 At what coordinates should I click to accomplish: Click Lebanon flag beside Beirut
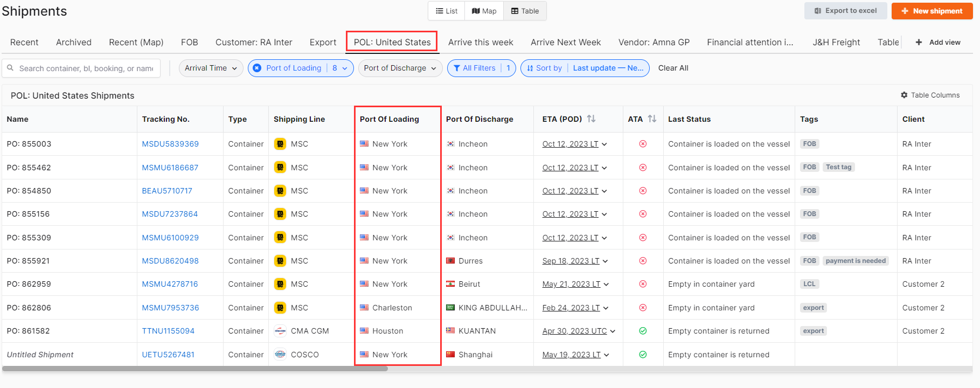click(x=450, y=284)
